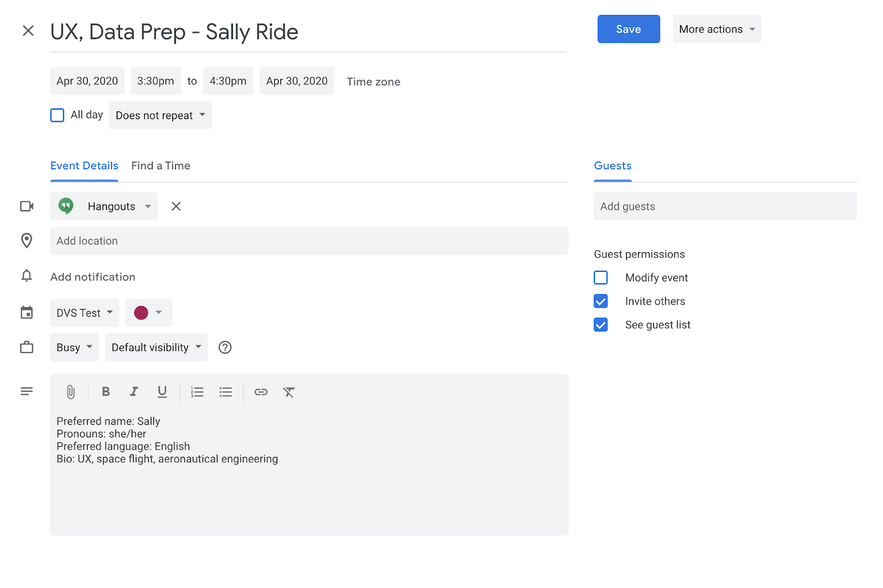Click the Add guests input field
Image resolution: width=883 pixels, height=588 pixels.
[725, 206]
